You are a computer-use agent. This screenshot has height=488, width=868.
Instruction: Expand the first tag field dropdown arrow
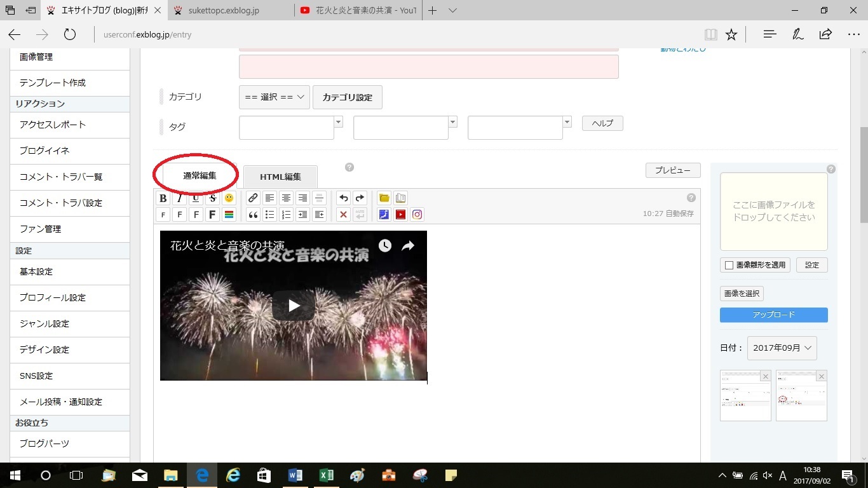point(338,121)
